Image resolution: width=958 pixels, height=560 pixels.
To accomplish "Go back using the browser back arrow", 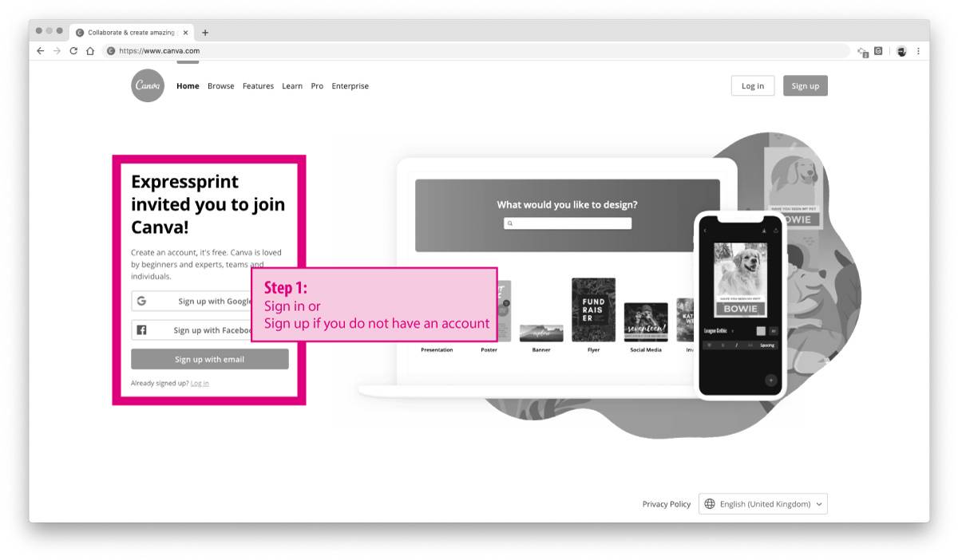I will coord(41,51).
